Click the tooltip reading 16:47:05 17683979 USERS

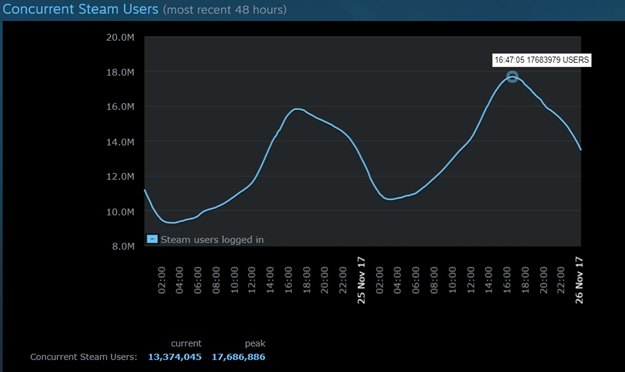click(x=541, y=60)
